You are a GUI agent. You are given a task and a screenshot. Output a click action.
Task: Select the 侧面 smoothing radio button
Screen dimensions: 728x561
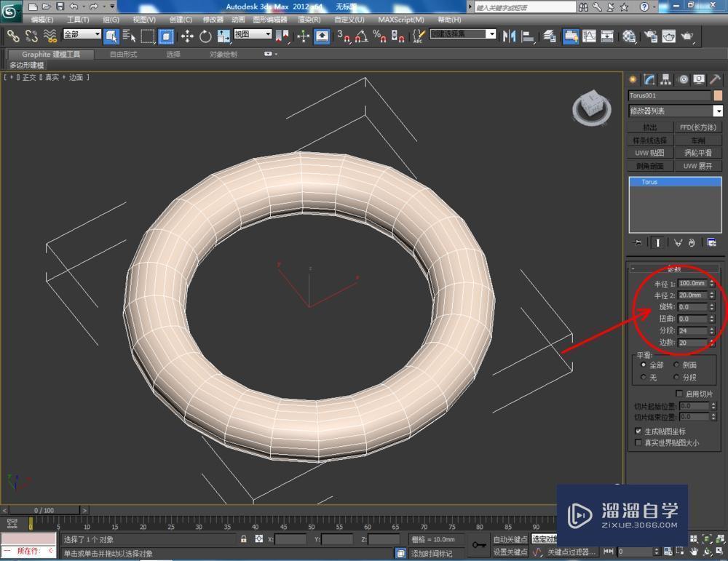(676, 365)
